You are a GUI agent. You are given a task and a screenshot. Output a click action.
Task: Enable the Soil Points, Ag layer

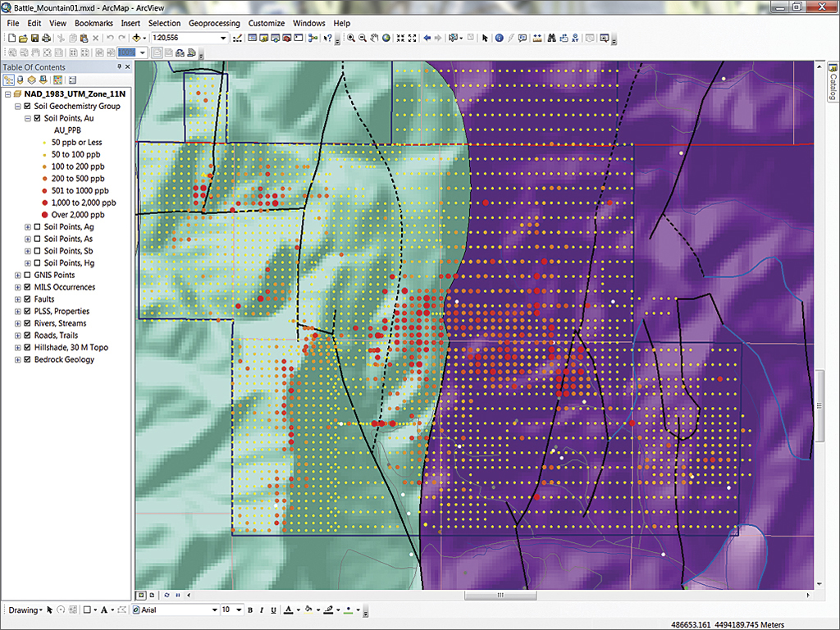[38, 227]
